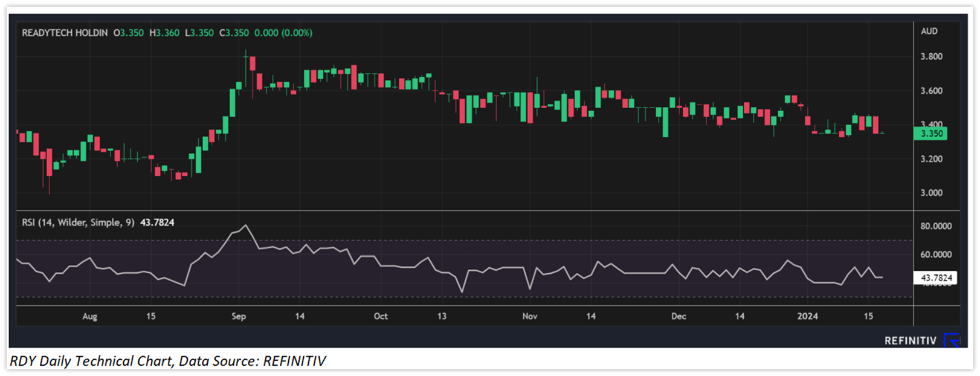
Task: Click the 3.600 price axis label
Action: tap(931, 91)
